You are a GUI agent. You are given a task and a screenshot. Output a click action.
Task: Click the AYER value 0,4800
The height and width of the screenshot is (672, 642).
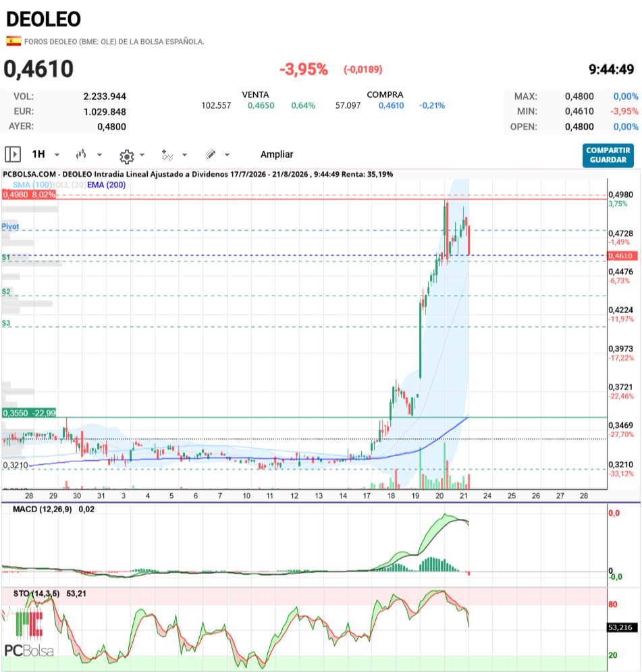click(111, 127)
